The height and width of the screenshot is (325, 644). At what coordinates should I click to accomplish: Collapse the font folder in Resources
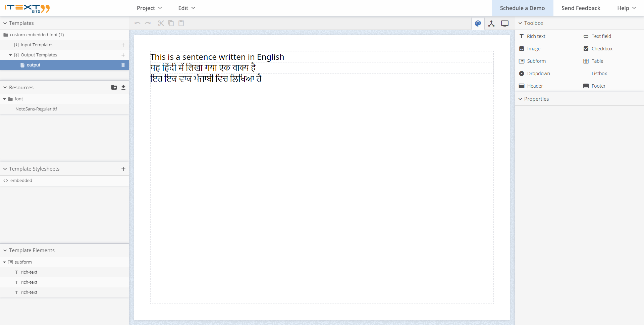[x=4, y=99]
